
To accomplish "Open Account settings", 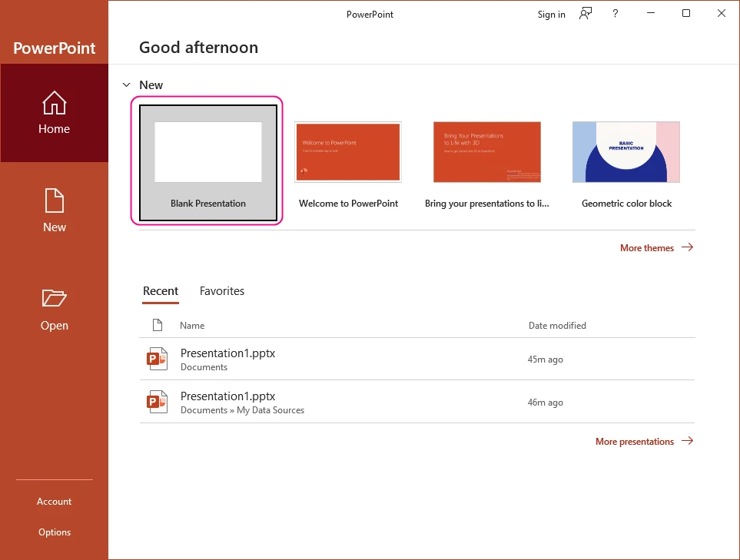I will 54,501.
